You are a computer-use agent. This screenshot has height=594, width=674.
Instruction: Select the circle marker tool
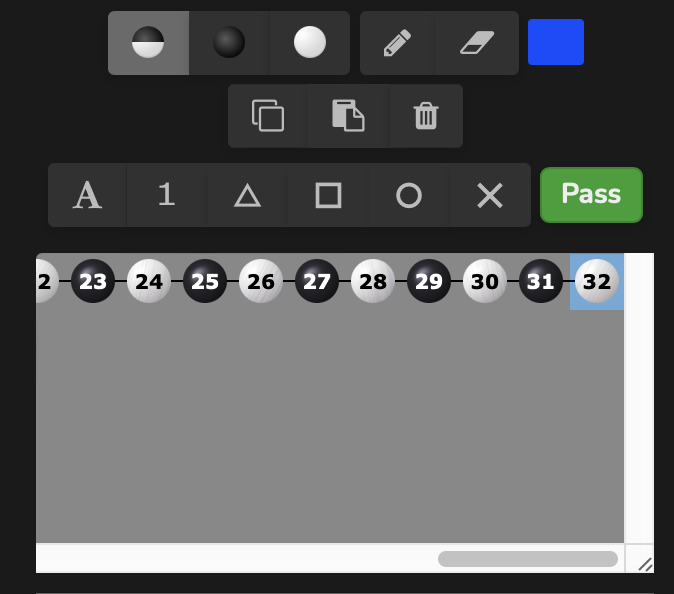click(x=409, y=195)
